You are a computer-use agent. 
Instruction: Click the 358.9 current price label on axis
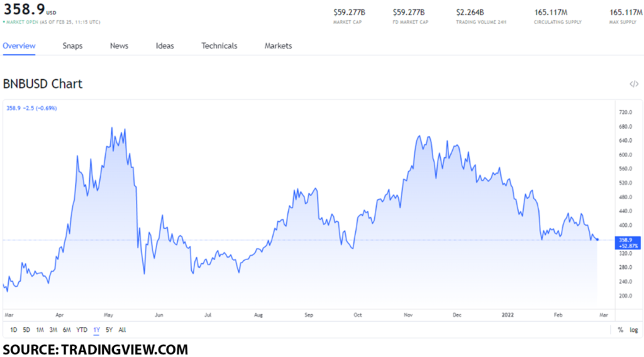628,243
